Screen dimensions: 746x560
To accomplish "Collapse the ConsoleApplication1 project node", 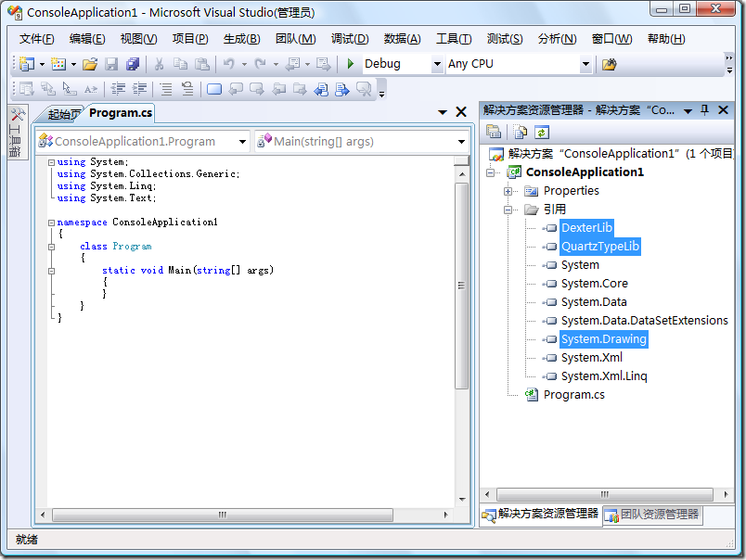I will click(x=491, y=172).
